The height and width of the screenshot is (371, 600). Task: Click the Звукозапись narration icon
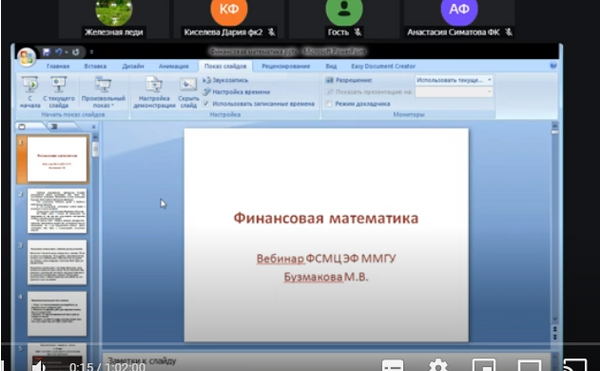207,80
